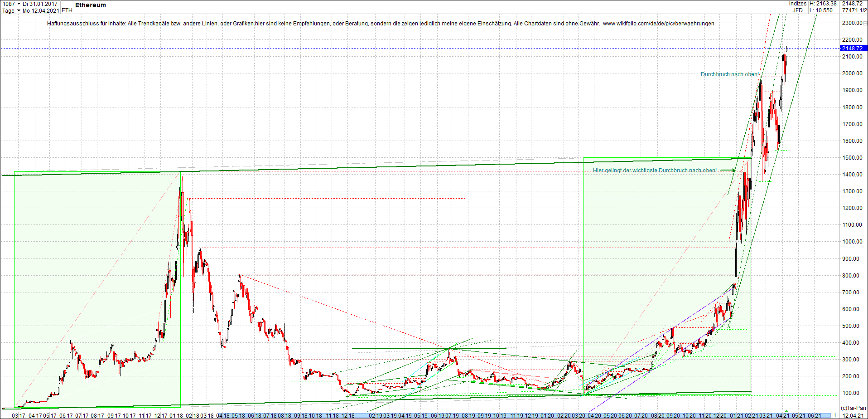Click the 2000.00 price axis label

point(852,73)
